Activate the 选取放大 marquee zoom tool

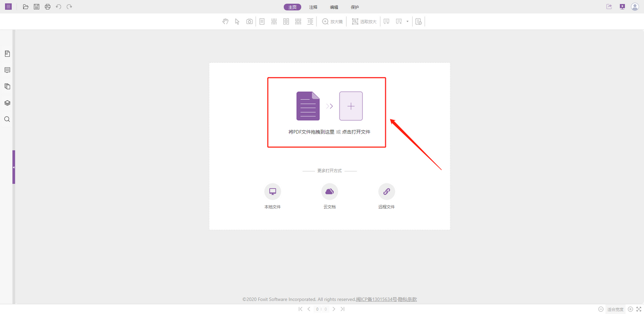(364, 21)
